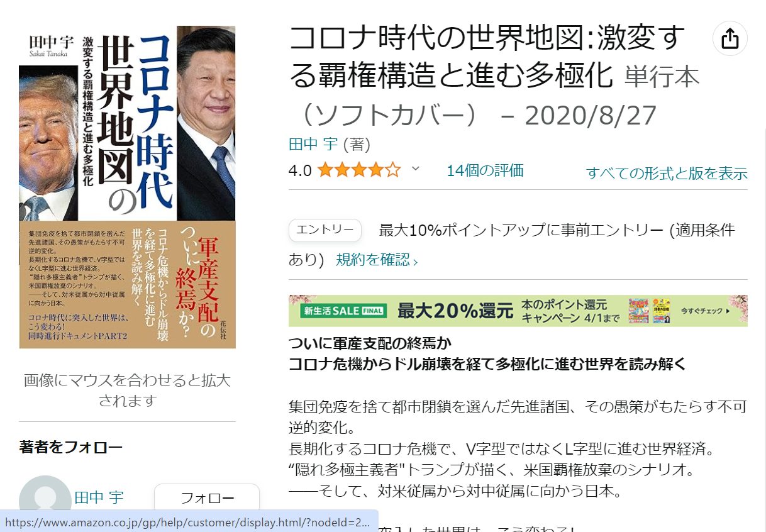Open the 規約を確認 link
Viewport: 766px width, 532px height.
[373, 260]
